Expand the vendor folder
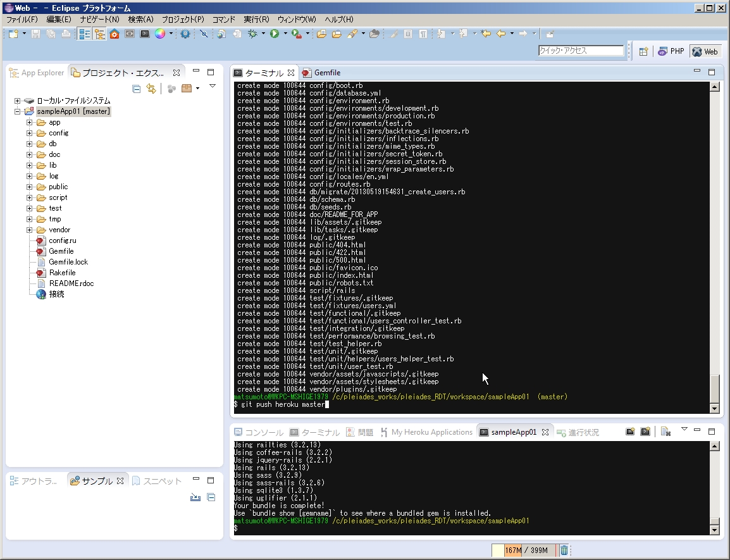Screen dimensions: 730x560 click(x=29, y=230)
